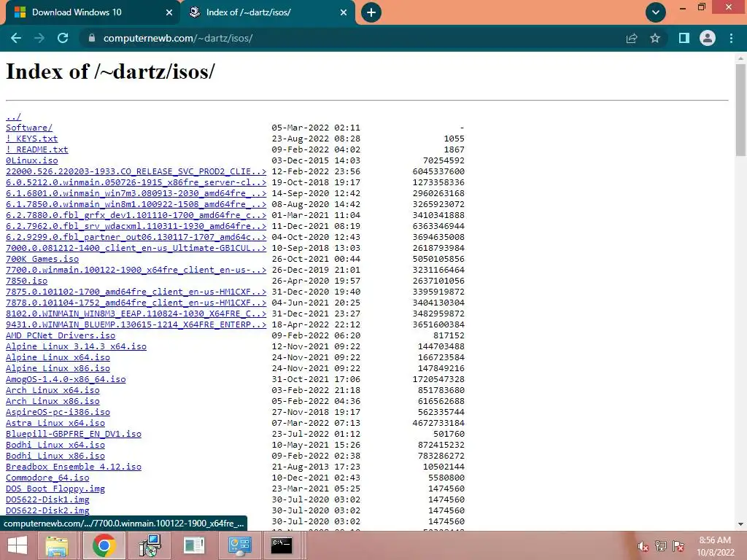The width and height of the screenshot is (747, 560).
Task: Open a new browser tab
Action: coord(371,12)
